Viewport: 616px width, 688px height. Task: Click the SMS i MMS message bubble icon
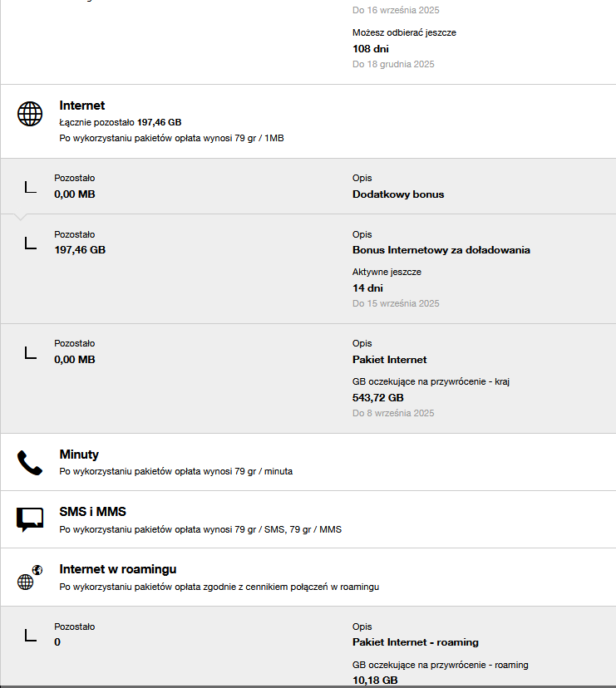[30, 519]
